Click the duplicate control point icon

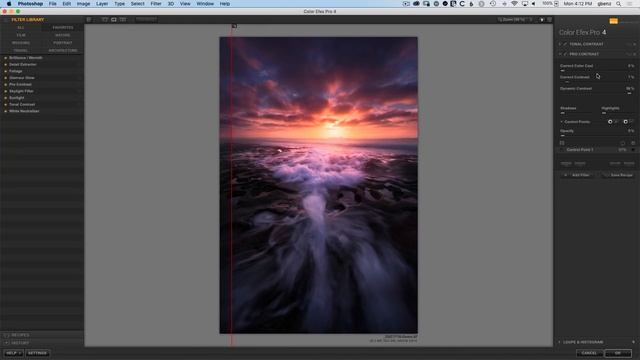click(623, 143)
